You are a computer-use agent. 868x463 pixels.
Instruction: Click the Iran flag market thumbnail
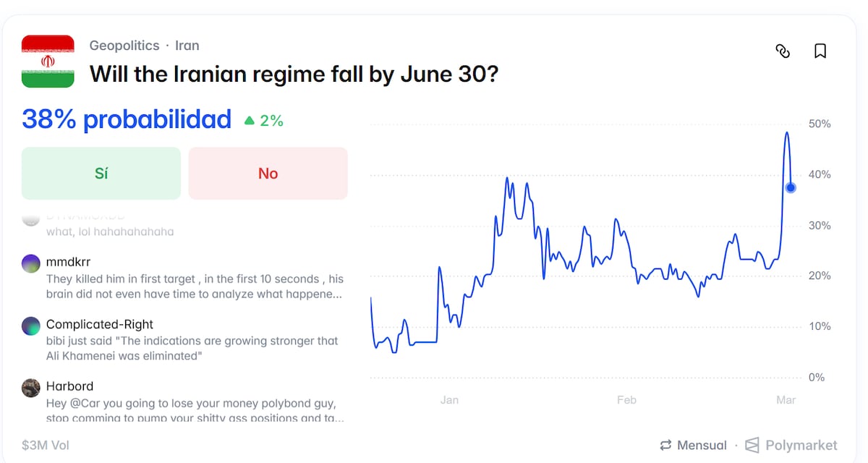[x=48, y=61]
